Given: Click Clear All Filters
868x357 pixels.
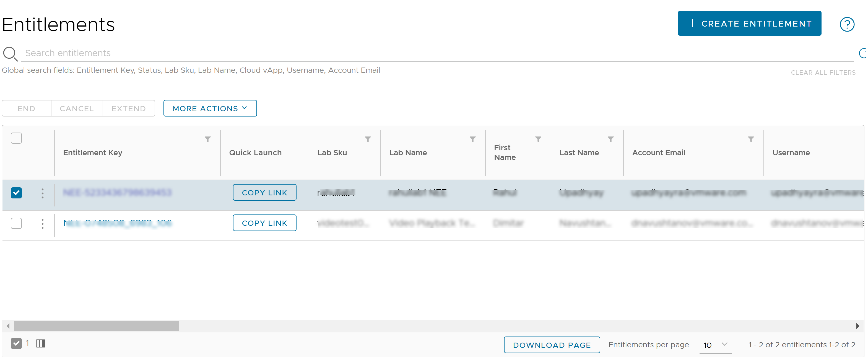Looking at the screenshot, I should 823,73.
